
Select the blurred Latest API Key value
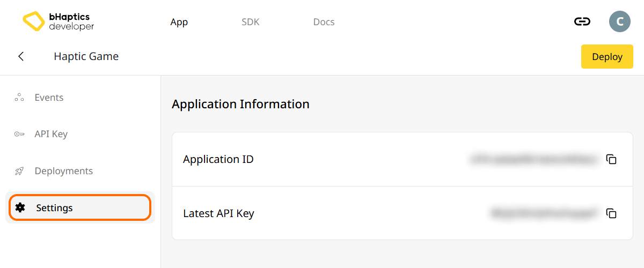point(544,213)
